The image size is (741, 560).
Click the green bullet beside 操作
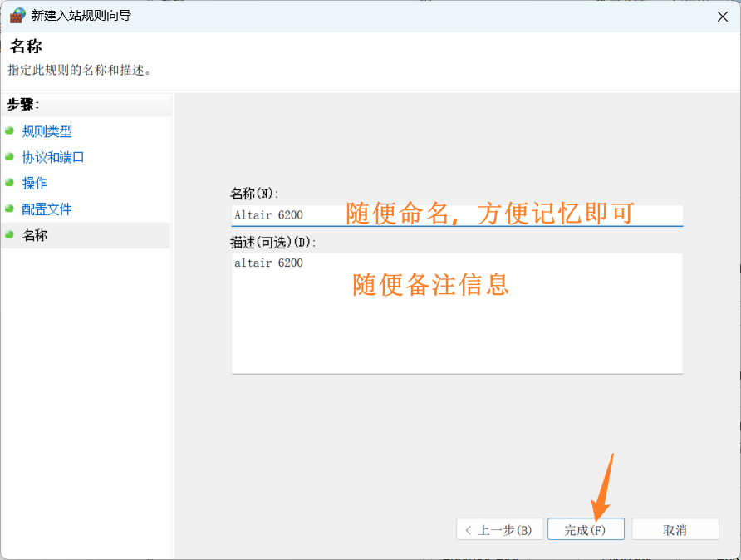tap(9, 182)
